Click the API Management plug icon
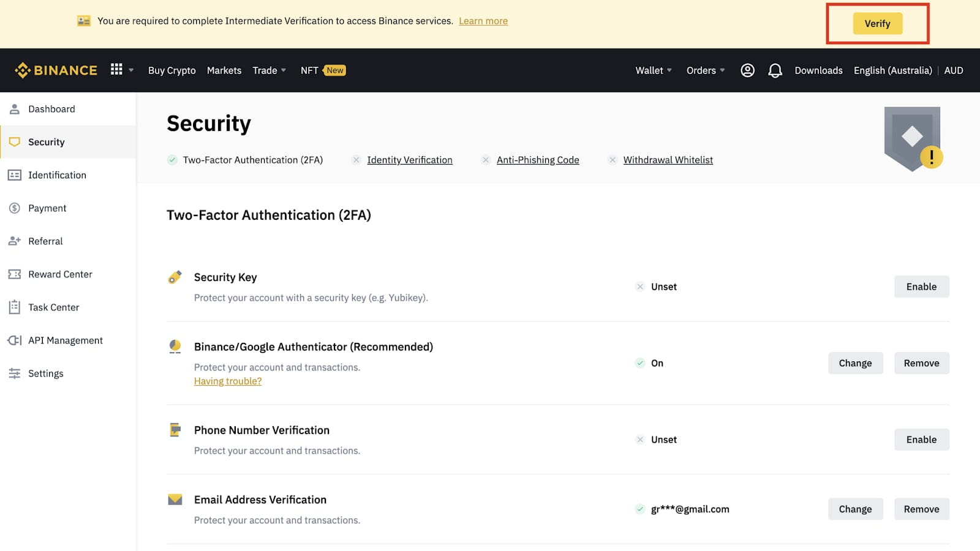 (15, 340)
